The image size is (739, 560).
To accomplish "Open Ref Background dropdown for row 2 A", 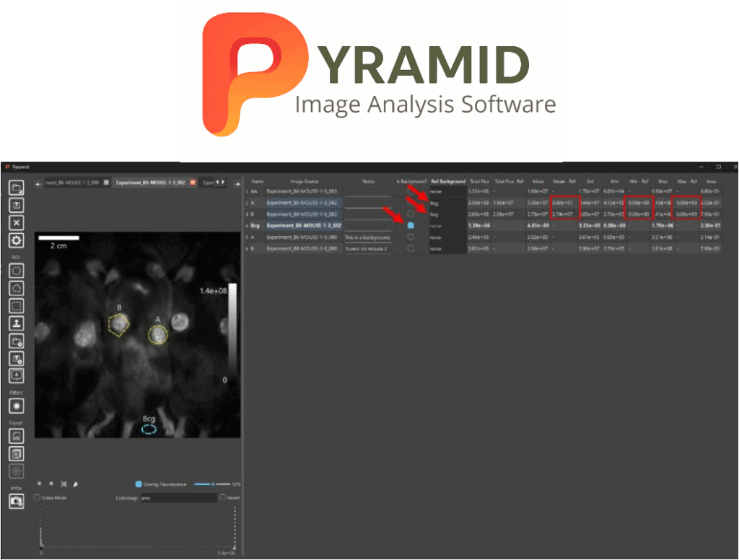I will pos(447,204).
